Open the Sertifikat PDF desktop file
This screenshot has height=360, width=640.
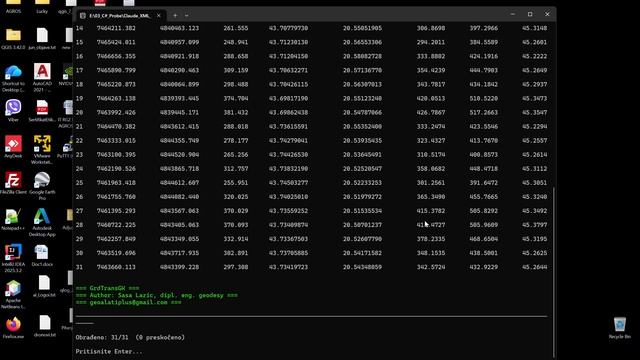click(x=42, y=111)
